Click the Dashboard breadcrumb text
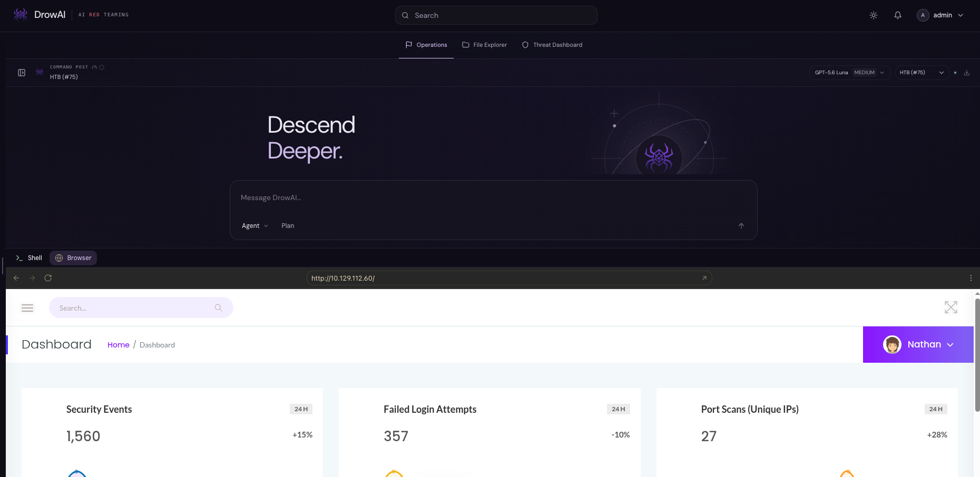The image size is (980, 477). point(157,345)
